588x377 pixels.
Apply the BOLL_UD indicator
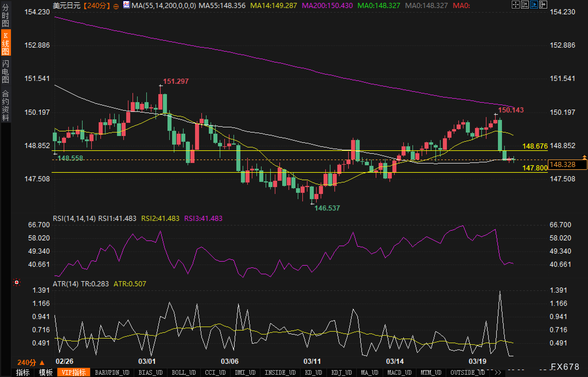point(184,372)
